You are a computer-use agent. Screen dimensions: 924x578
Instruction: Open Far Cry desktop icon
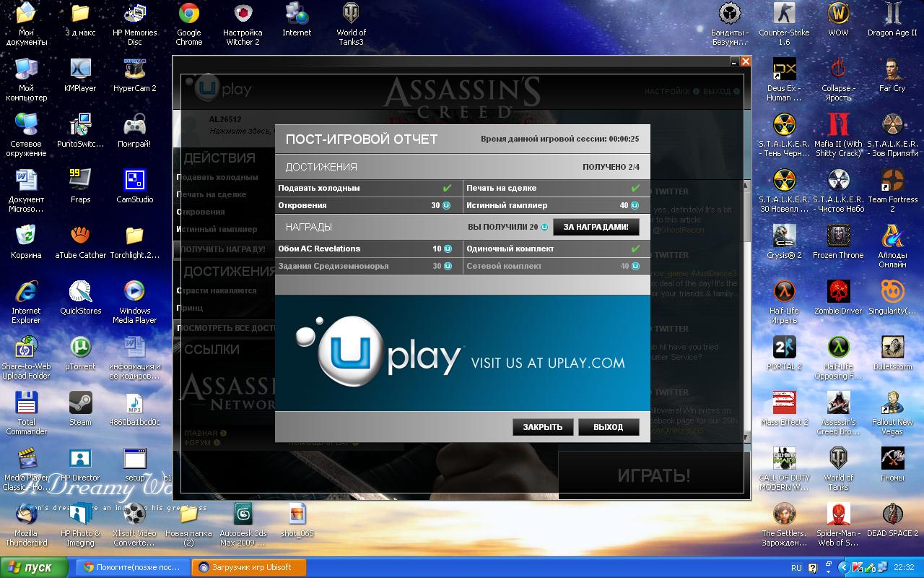tap(892, 75)
